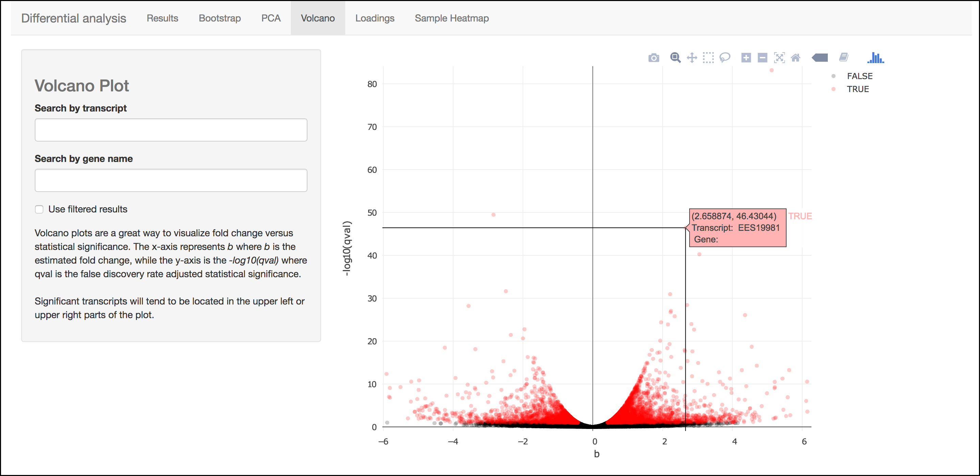Go to the Bootstrap tab
This screenshot has width=980, height=476.
point(220,18)
